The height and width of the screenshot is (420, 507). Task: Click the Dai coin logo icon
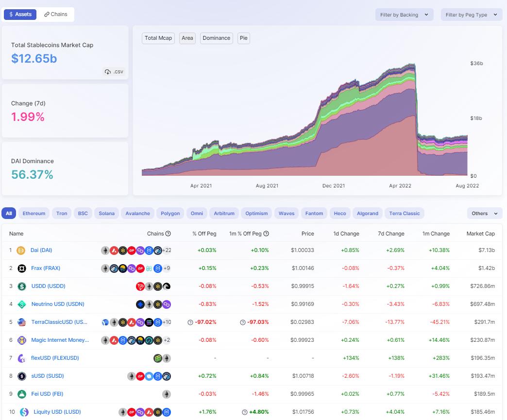[21, 251]
